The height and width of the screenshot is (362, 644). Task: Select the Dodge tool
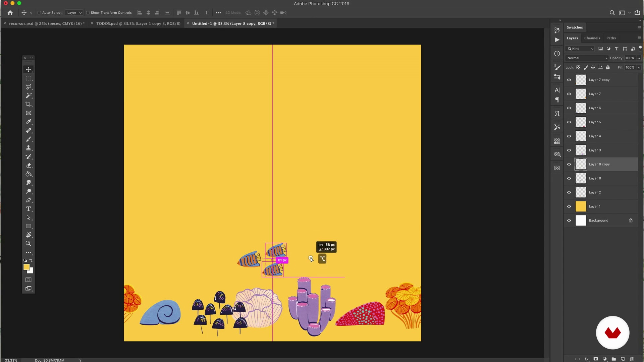(29, 191)
